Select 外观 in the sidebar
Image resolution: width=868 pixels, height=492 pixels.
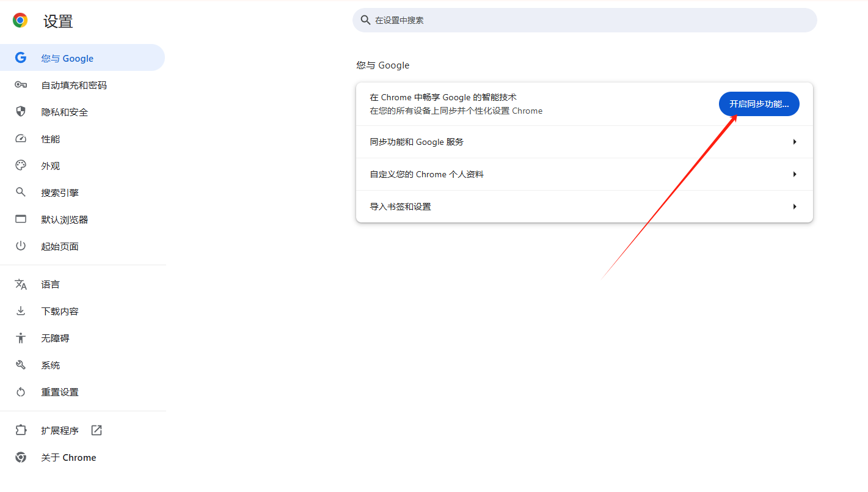(82, 166)
